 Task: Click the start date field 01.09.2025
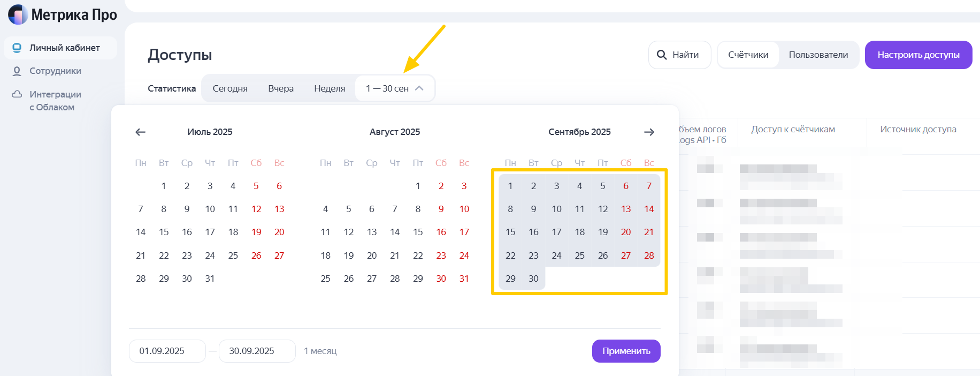pos(167,351)
